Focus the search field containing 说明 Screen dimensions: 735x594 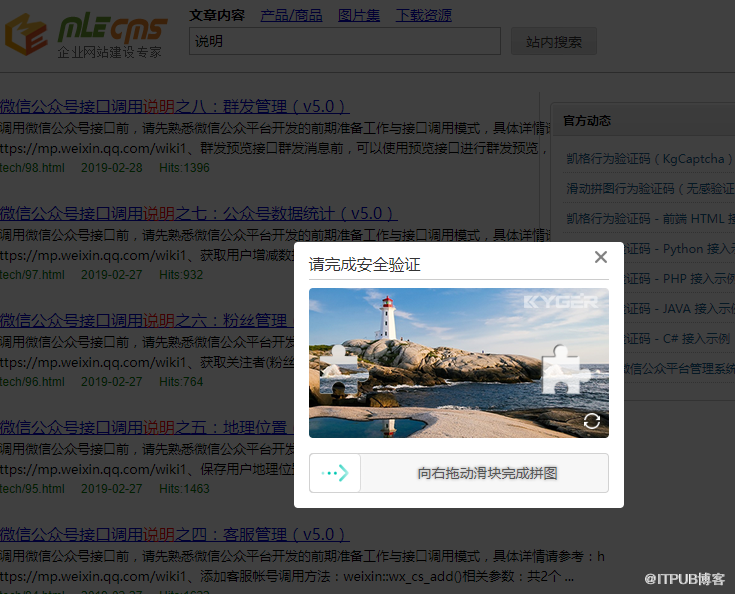pos(344,41)
